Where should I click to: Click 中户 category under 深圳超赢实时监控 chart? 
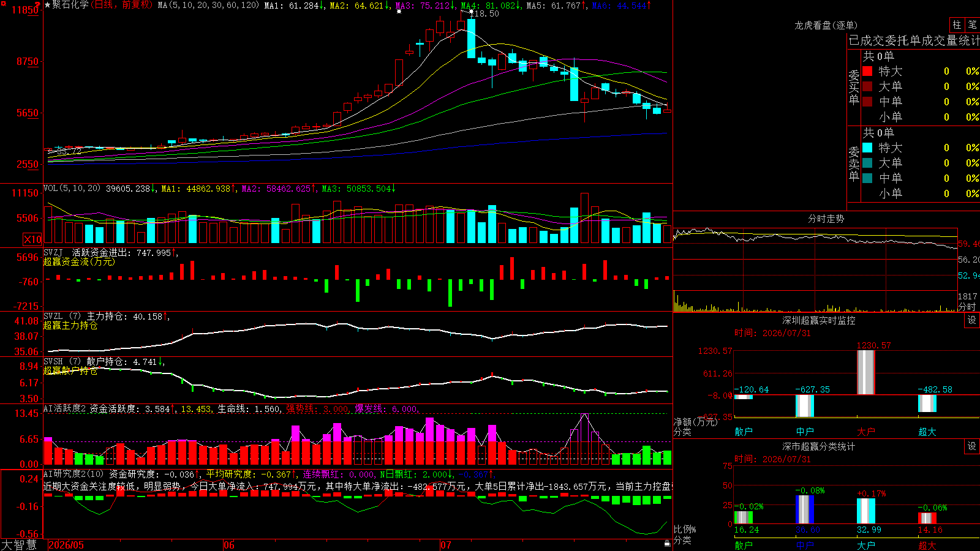[x=805, y=432]
